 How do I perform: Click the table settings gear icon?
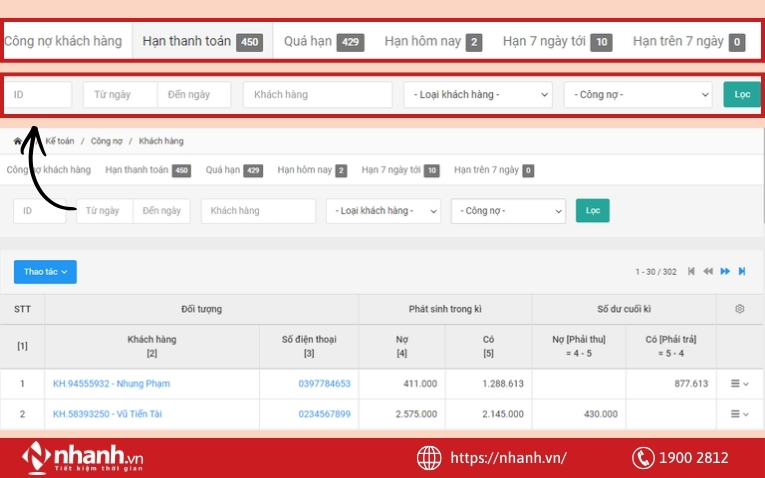click(739, 309)
